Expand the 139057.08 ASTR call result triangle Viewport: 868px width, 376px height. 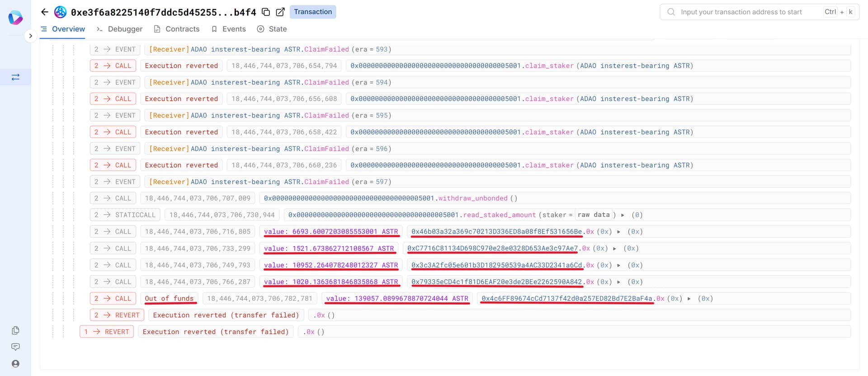pyautogui.click(x=689, y=299)
